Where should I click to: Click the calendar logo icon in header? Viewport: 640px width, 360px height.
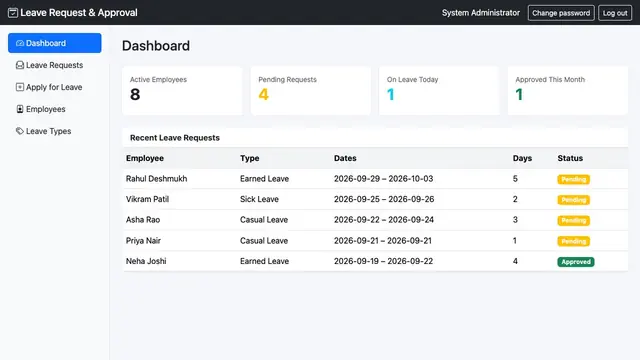(13, 13)
